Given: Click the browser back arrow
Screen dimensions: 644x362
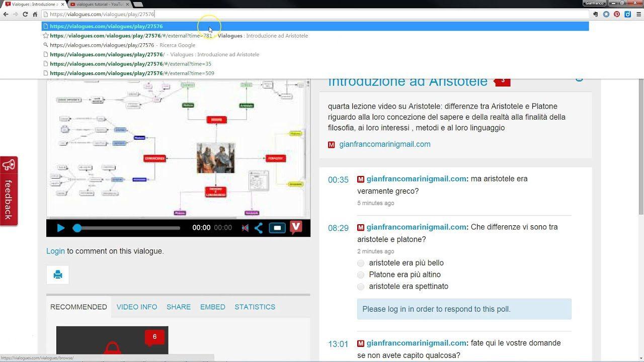Looking at the screenshot, I should point(6,14).
